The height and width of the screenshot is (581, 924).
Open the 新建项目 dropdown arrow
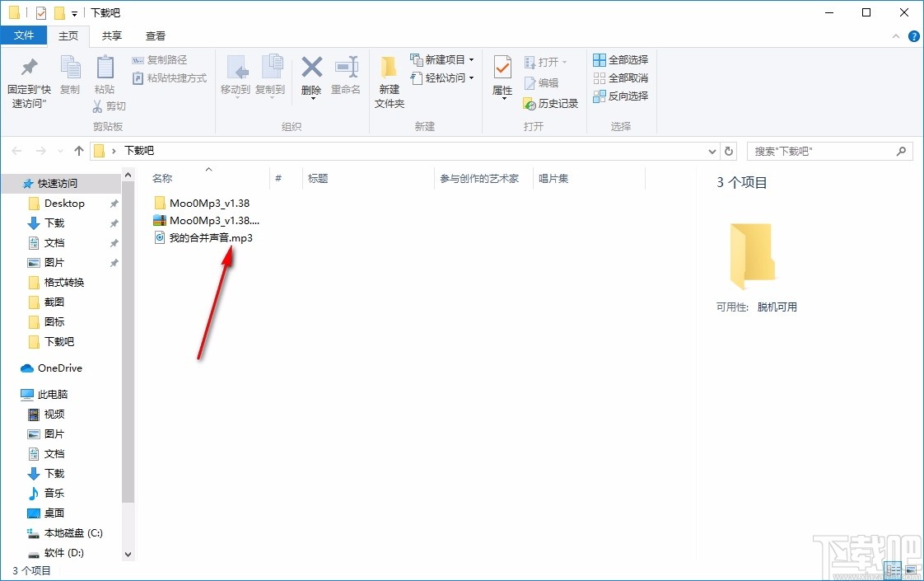(x=472, y=59)
